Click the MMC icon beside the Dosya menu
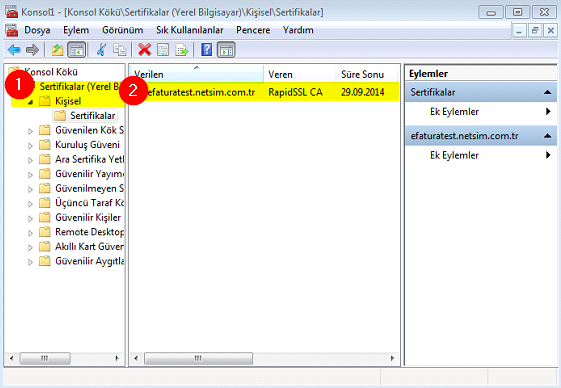 [12, 30]
